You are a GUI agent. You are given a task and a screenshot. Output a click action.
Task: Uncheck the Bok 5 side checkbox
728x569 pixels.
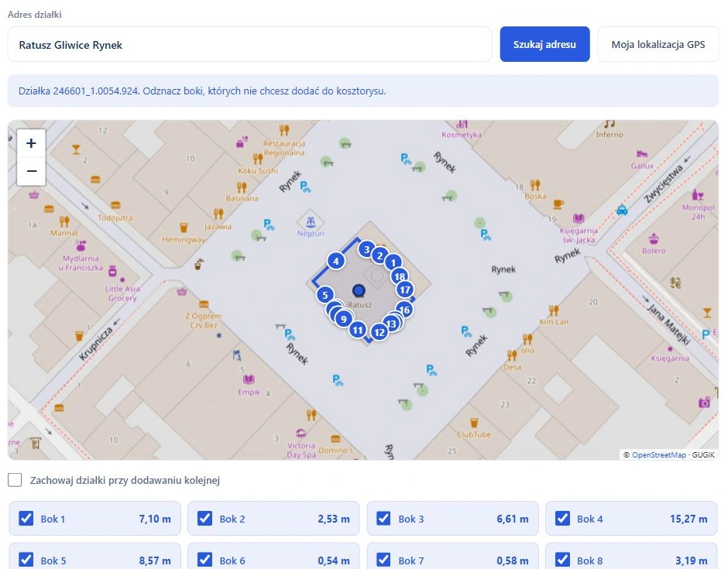pyautogui.click(x=26, y=560)
